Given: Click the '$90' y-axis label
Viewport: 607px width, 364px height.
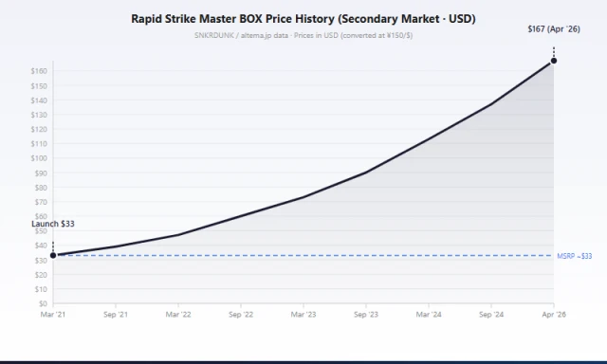Looking at the screenshot, I should (x=41, y=173).
